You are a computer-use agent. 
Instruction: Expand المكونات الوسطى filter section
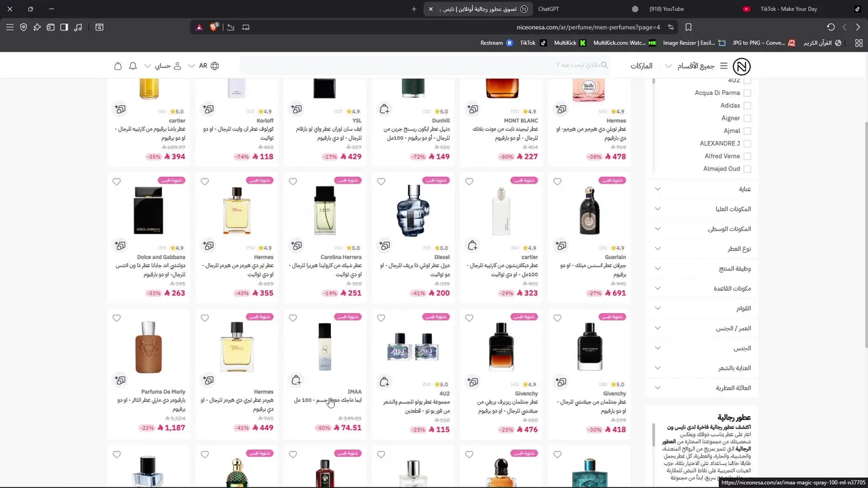[703, 229]
